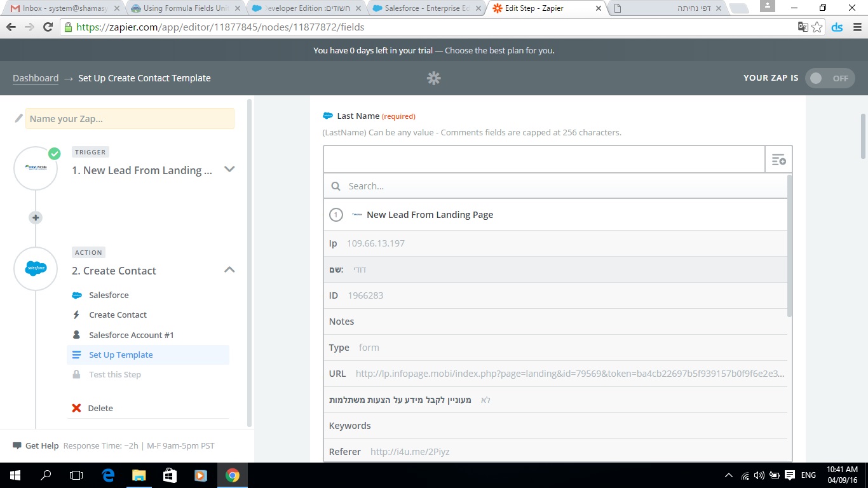This screenshot has width=868, height=488.
Task: Click the person icon for account
Action: [76, 334]
